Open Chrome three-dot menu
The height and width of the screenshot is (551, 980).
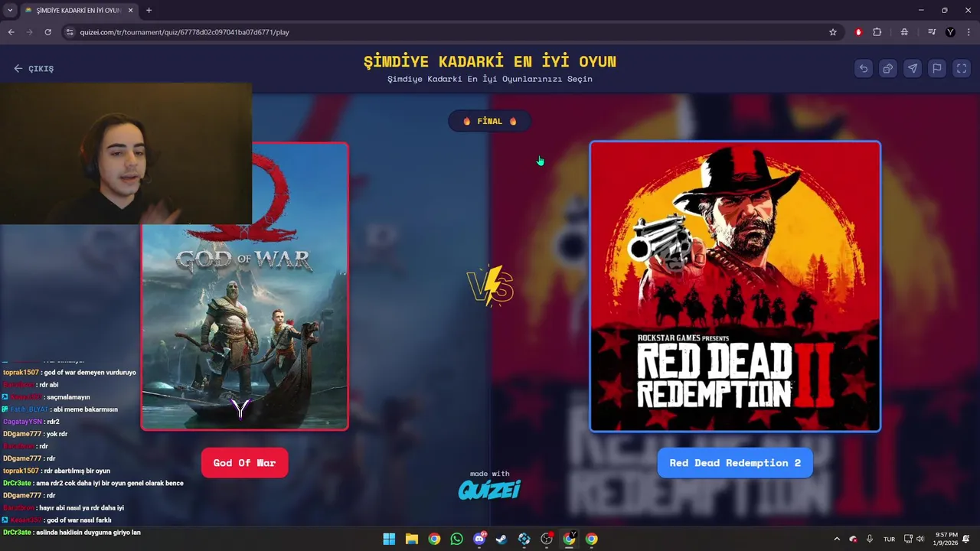[969, 32]
